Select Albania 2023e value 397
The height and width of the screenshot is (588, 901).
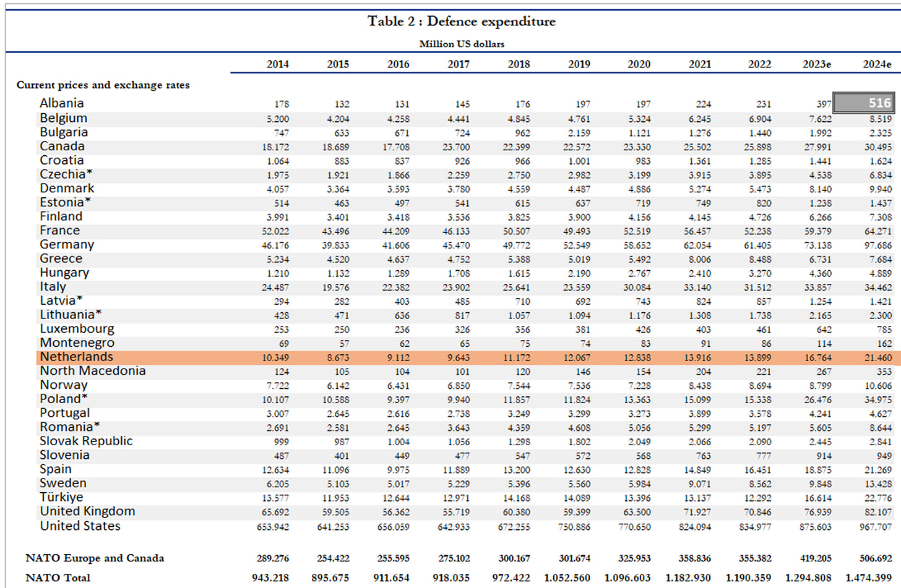tap(824, 104)
